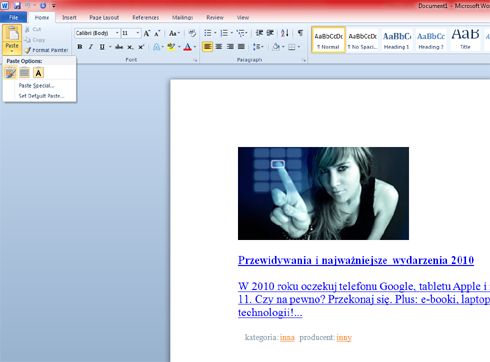Screen dimensions: 490x362
Task: Open the font size dropdown
Action: [x=138, y=33]
